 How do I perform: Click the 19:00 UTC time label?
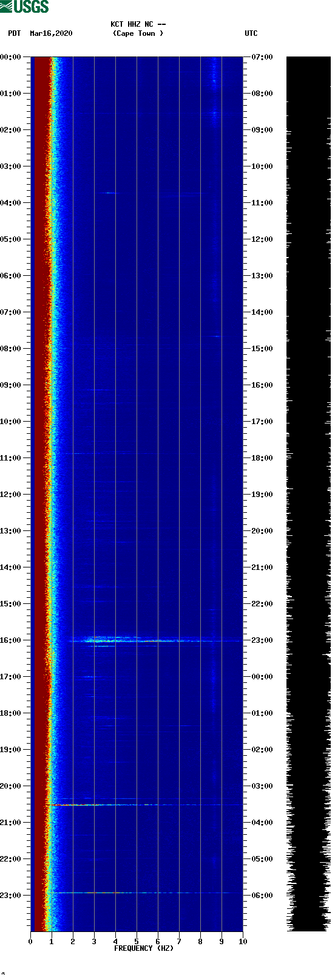[x=262, y=495]
